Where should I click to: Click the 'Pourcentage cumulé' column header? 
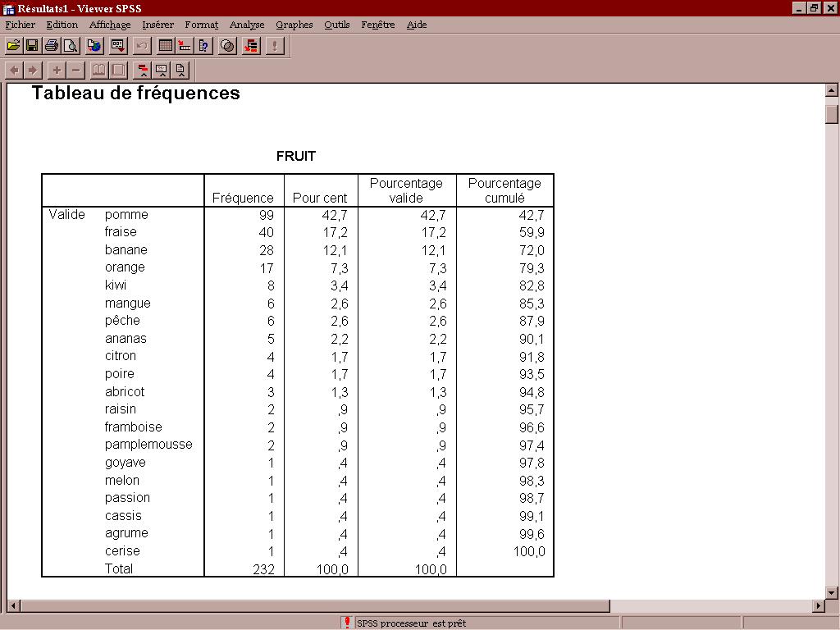coord(504,190)
